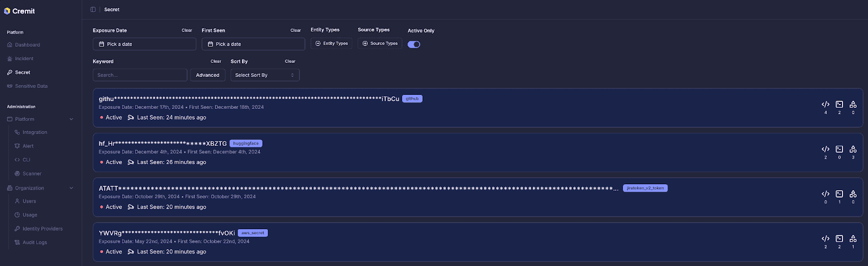
Task: Click the Advanced search button
Action: pyautogui.click(x=207, y=75)
